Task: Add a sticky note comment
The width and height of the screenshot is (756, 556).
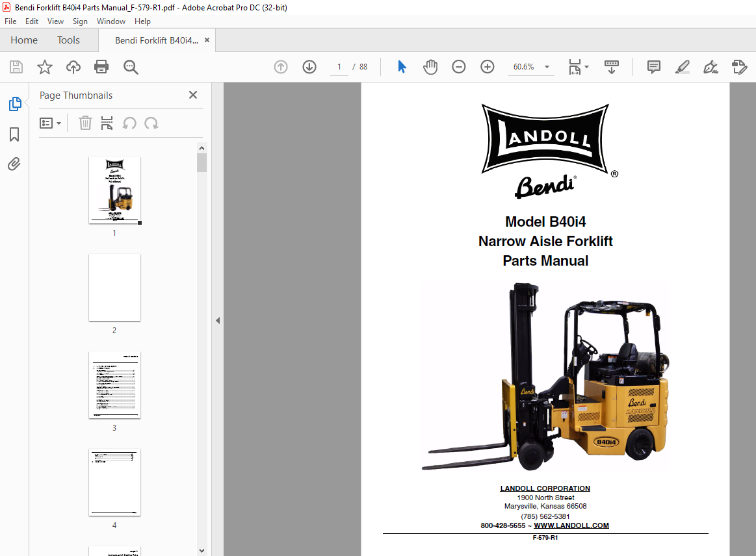Action: tap(654, 67)
